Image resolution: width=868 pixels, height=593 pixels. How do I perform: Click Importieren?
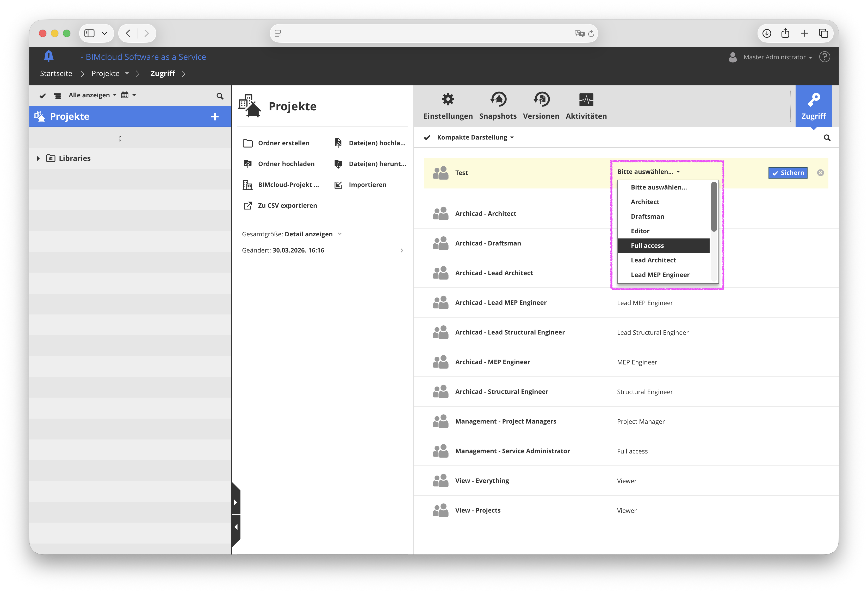pos(360,185)
